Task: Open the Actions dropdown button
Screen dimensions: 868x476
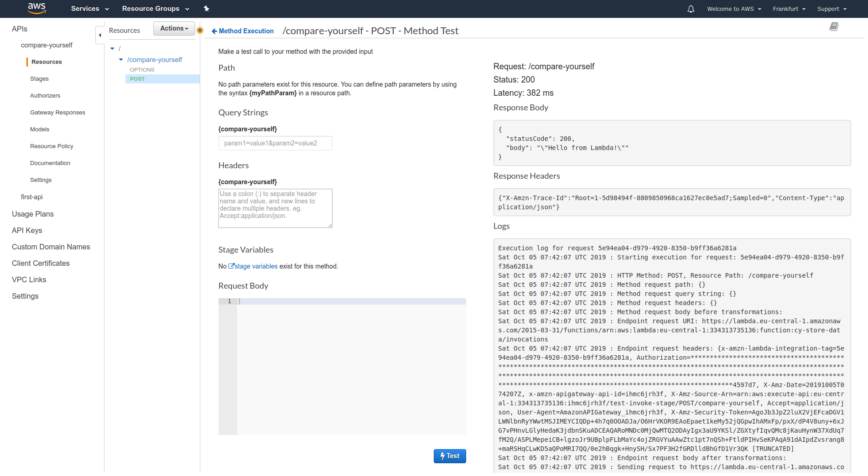Action: click(174, 28)
